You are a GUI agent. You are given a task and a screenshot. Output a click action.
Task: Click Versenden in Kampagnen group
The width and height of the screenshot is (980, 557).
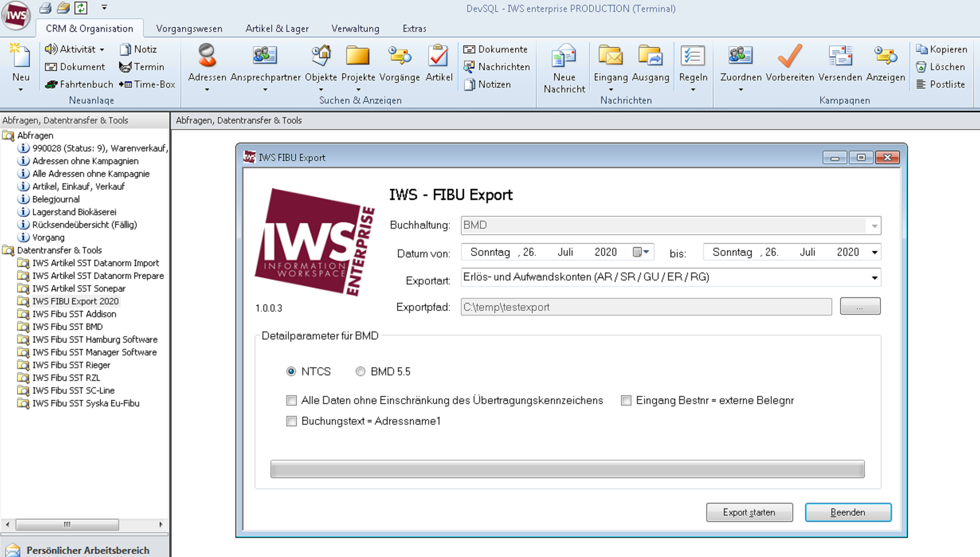(840, 63)
